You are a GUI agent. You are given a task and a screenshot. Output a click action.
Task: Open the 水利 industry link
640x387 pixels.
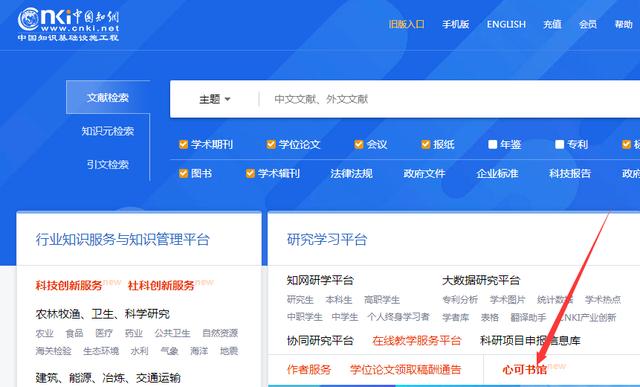(140, 351)
